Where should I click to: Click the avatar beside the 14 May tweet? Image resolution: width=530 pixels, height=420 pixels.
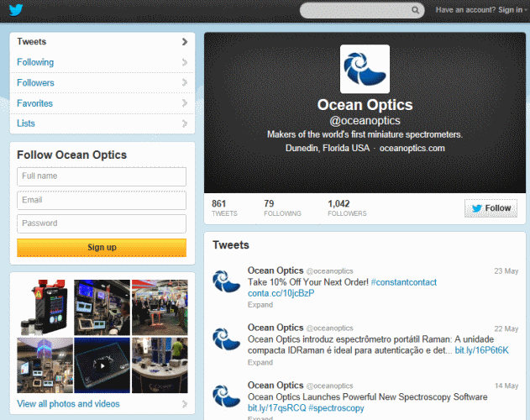227,396
